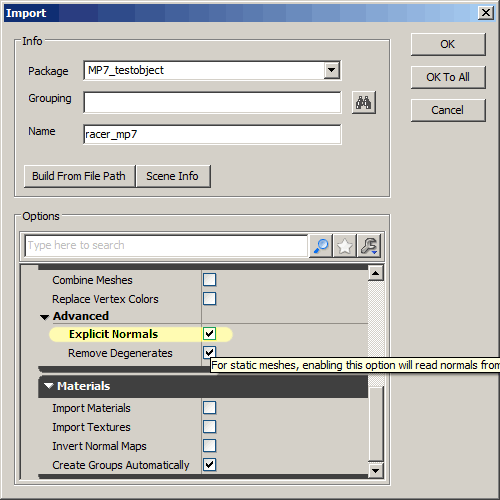Click the Name field containing racer_mp7
500x500 pixels.
pos(212,135)
